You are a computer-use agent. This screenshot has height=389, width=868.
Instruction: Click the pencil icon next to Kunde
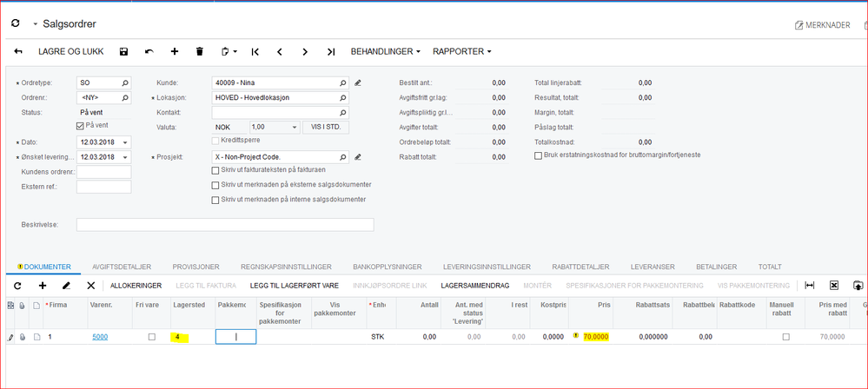[358, 83]
